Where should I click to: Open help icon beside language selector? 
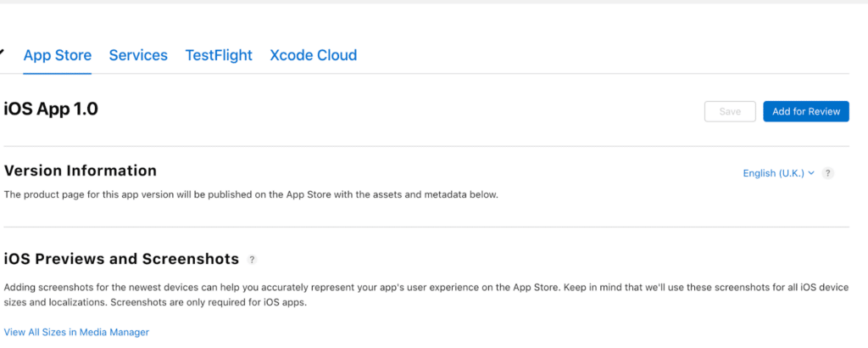(x=827, y=173)
